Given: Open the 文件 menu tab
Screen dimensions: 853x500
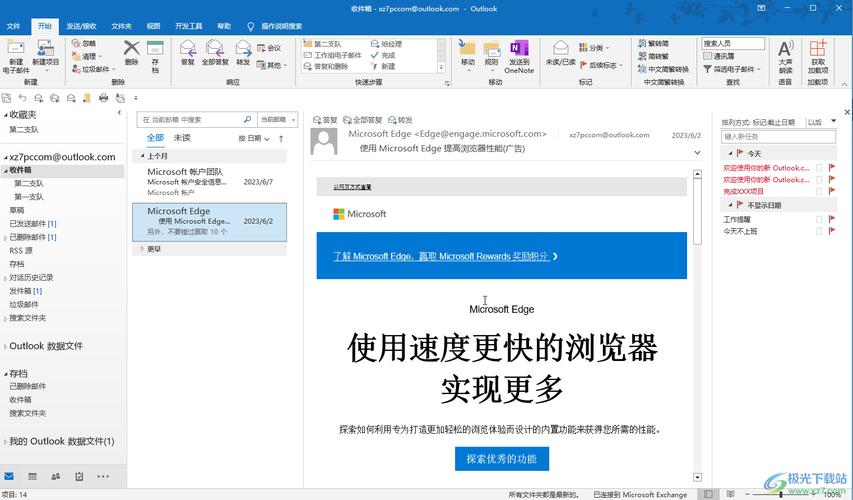Looking at the screenshot, I should click(x=13, y=26).
